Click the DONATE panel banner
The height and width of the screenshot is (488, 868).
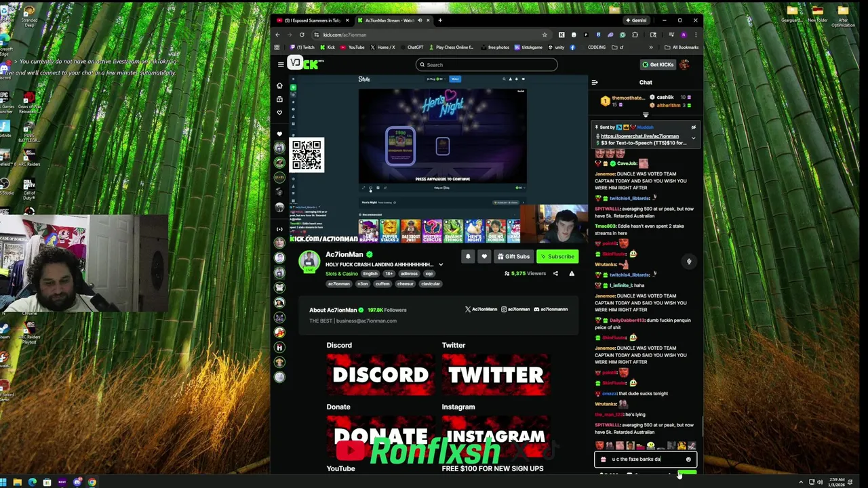click(x=380, y=435)
